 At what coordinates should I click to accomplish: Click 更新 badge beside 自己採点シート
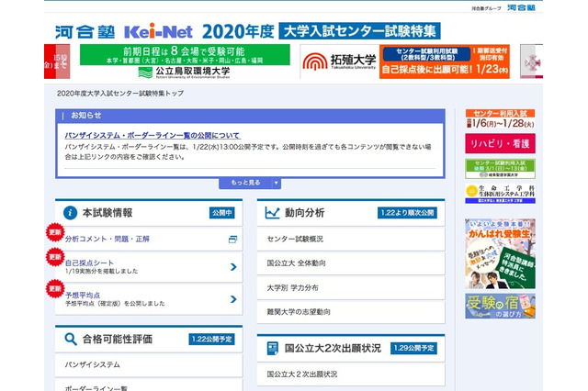(x=55, y=257)
